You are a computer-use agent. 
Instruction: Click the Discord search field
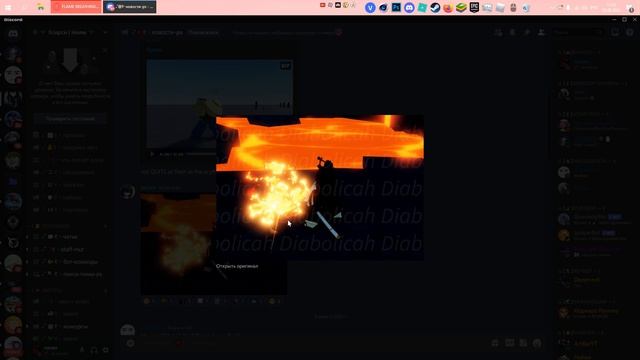point(578,32)
